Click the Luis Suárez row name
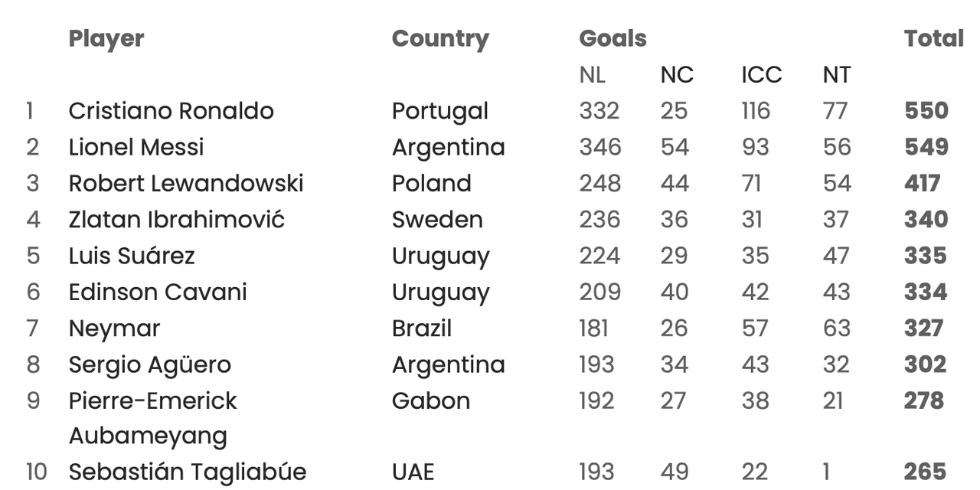Image resolution: width=980 pixels, height=490 pixels. coord(132,256)
